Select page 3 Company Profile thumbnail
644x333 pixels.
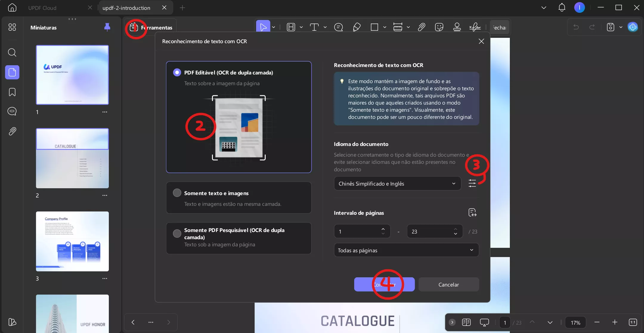(x=72, y=241)
